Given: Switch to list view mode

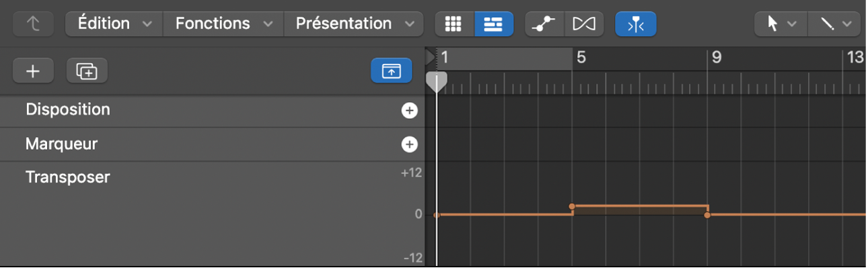Looking at the screenshot, I should pos(493,24).
